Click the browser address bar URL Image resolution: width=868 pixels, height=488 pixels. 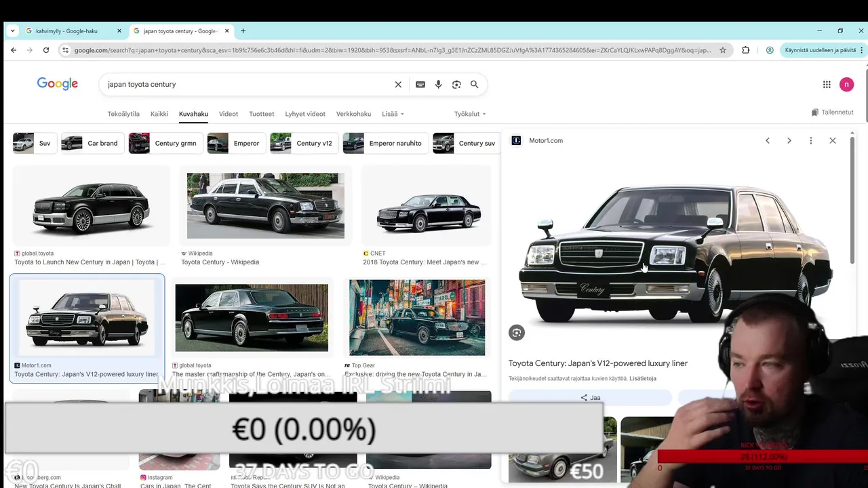point(393,50)
